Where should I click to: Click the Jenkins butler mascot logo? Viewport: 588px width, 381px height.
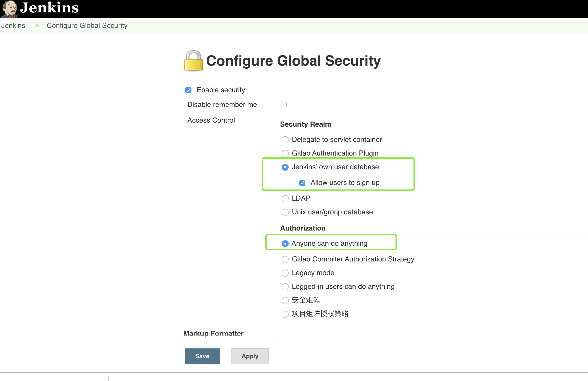[x=9, y=9]
